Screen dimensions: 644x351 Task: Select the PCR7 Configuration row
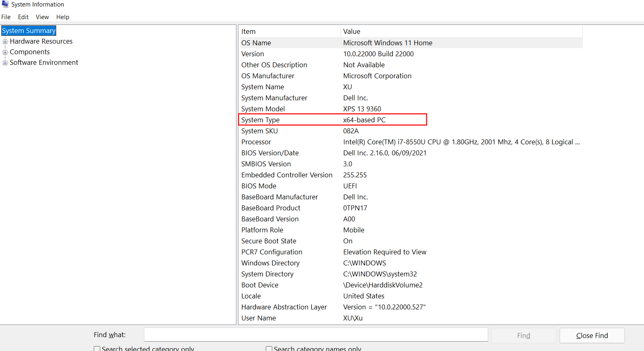(x=411, y=252)
